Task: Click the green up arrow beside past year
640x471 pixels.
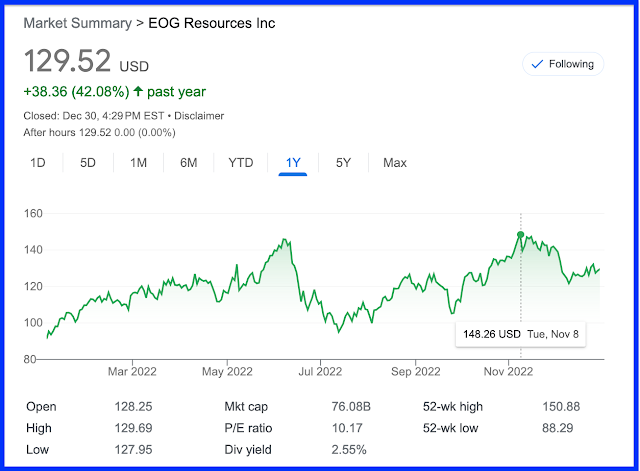Action: (x=138, y=91)
